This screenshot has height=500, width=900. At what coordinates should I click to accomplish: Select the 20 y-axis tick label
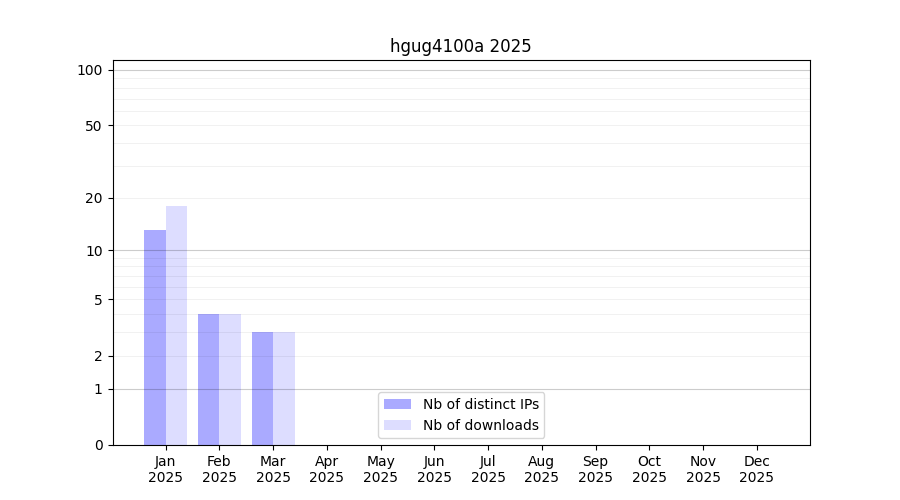[94, 198]
